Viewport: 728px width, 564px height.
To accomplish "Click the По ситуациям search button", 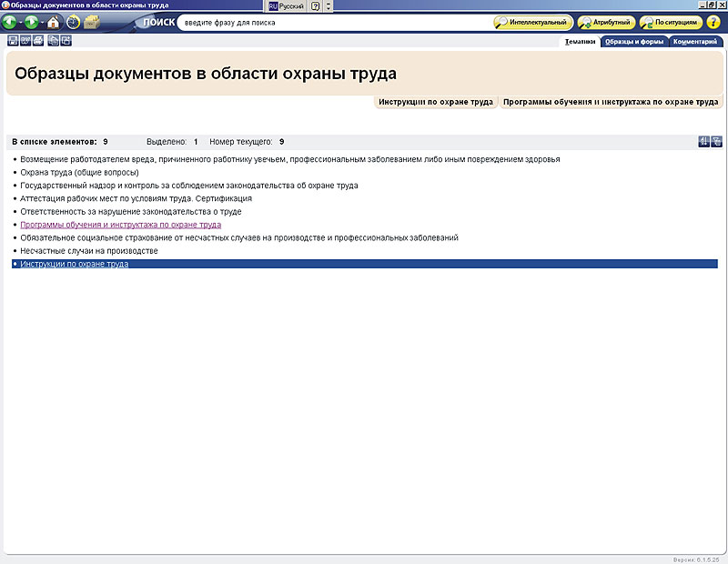I will tap(671, 22).
